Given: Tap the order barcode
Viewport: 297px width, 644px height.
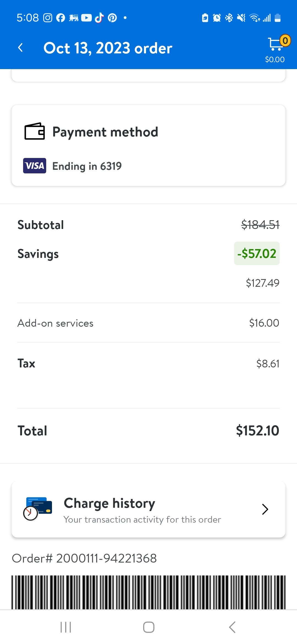Looking at the screenshot, I should click(x=148, y=592).
